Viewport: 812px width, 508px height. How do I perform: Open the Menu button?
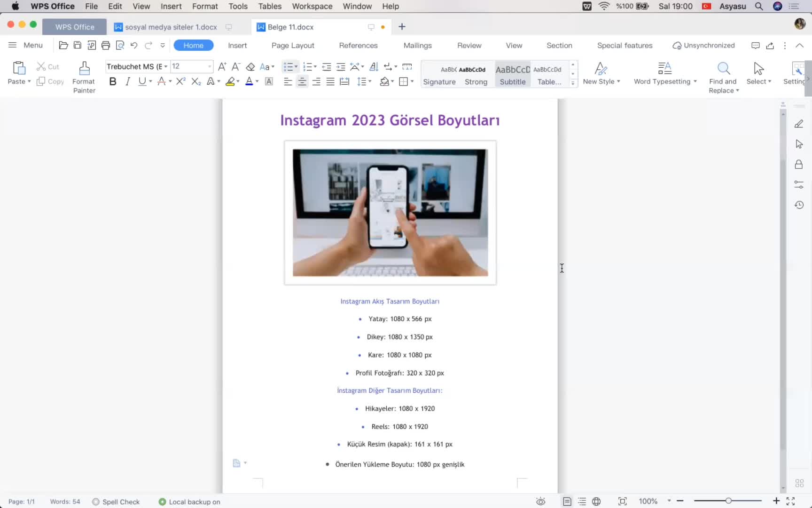coord(26,45)
